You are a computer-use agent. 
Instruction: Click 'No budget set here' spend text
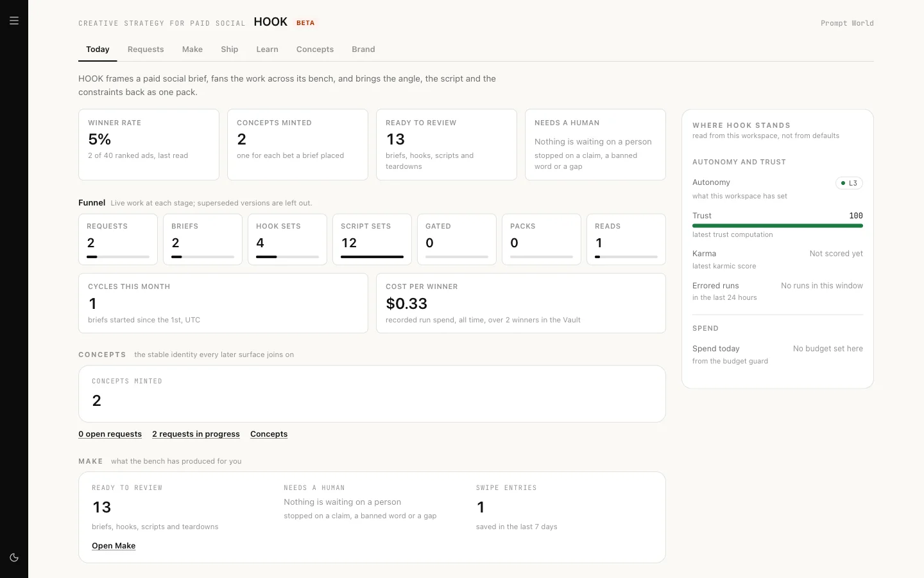coord(828,349)
